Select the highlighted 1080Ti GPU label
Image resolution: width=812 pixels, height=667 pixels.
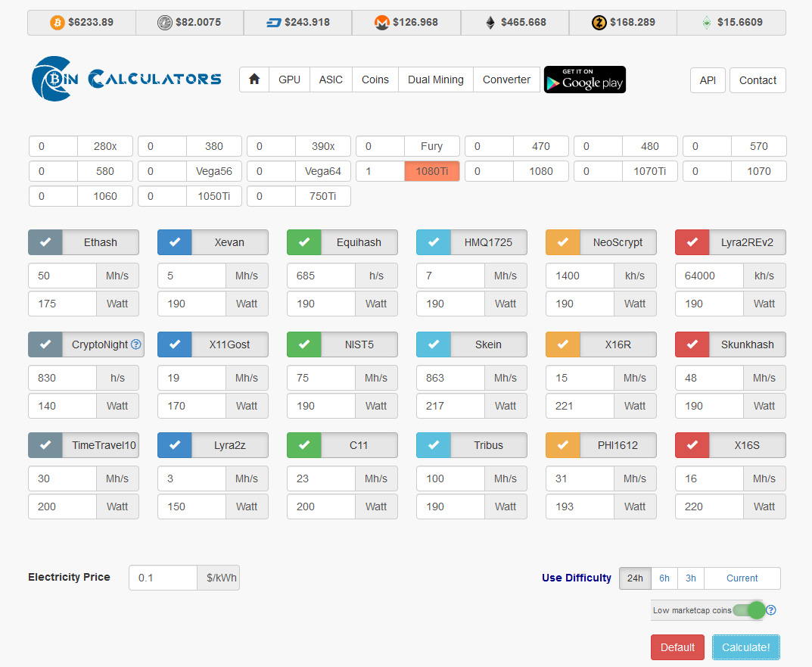[431, 171]
